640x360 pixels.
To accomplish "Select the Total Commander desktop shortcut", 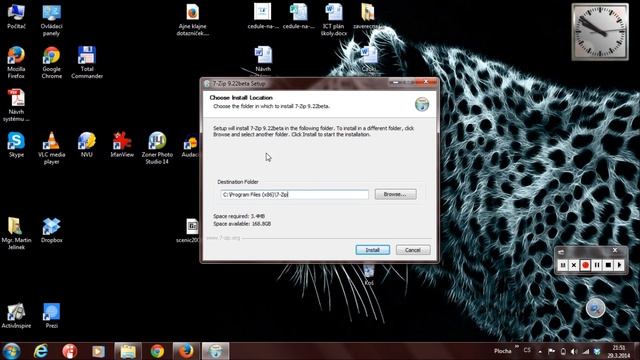I will pos(87,62).
